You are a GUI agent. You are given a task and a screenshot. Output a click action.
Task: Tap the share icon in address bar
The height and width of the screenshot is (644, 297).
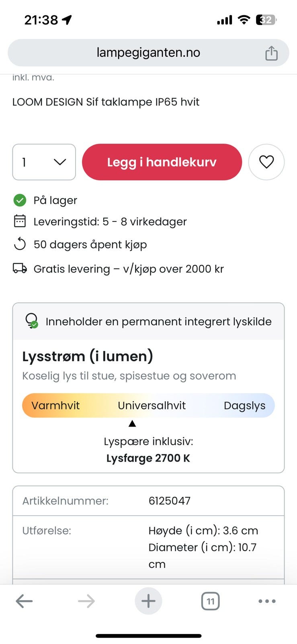(271, 53)
